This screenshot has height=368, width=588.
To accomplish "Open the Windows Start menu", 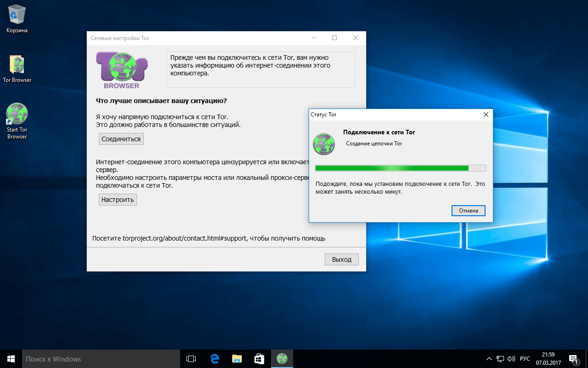I will tap(11, 359).
